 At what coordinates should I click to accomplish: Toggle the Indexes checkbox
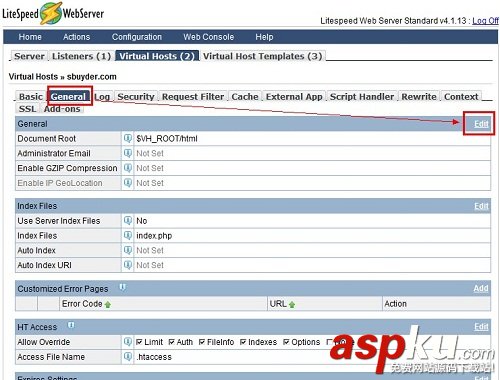click(x=243, y=342)
